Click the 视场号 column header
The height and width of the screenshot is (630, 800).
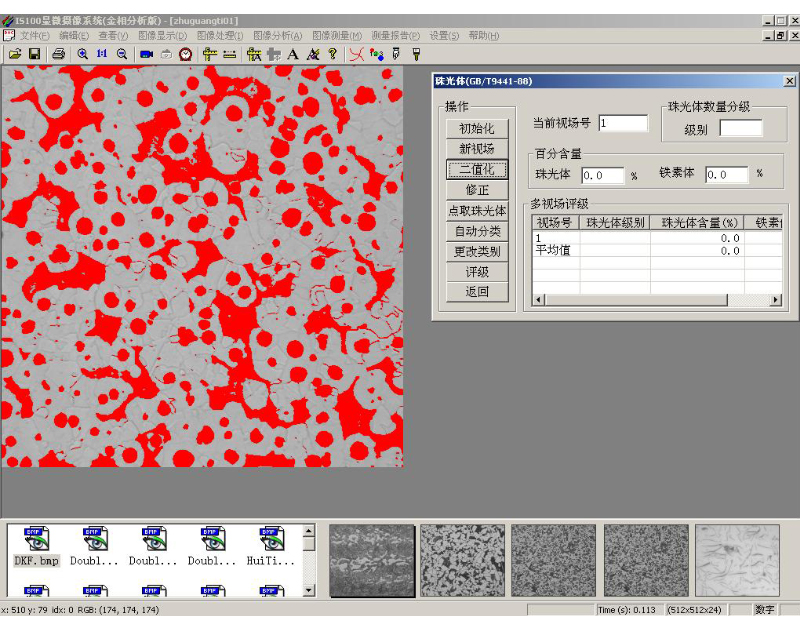[x=555, y=222]
